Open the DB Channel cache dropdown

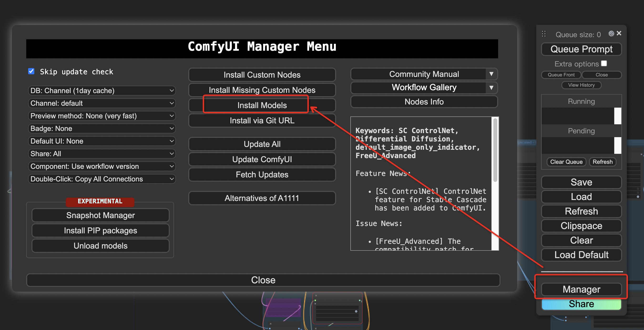pyautogui.click(x=102, y=91)
